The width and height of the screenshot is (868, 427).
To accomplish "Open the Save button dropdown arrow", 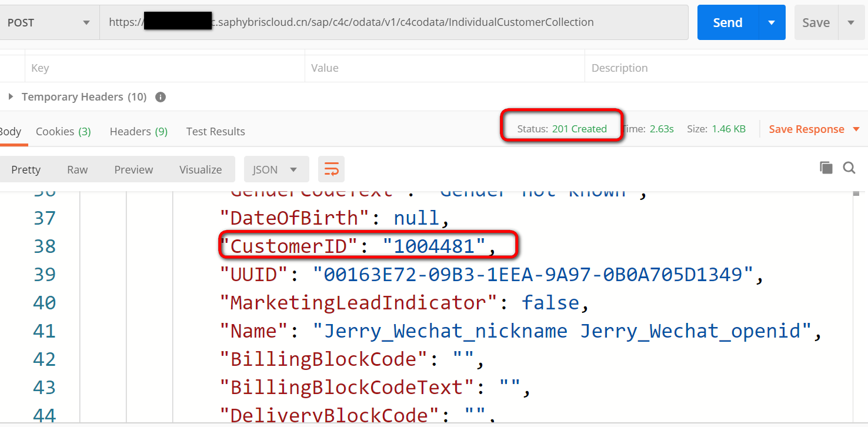I will tap(851, 22).
